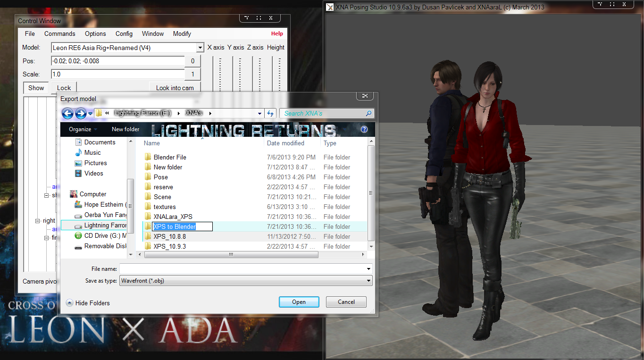Select Computer in the navigation pane
Image resolution: width=644 pixels, height=360 pixels.
88,194
